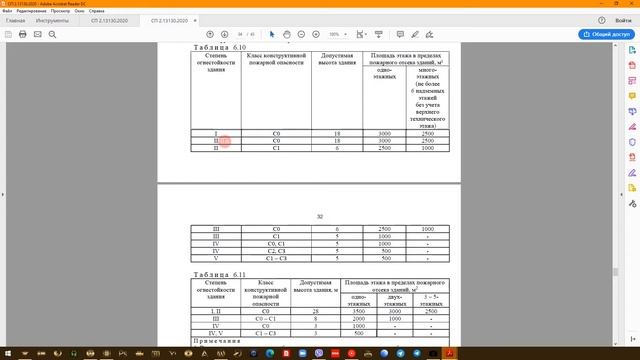This screenshot has height=360, width=640.
Task: Open Export PDF tool in right pane
Action: pos(632,50)
